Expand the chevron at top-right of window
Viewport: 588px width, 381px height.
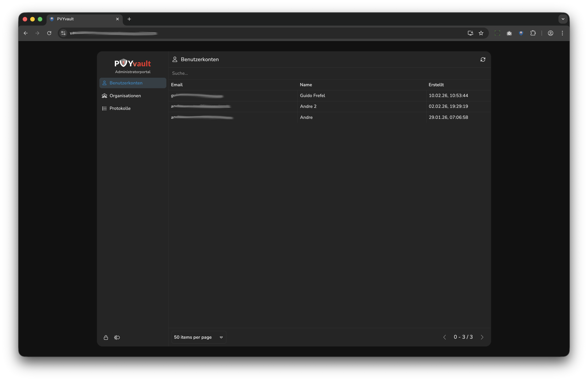(563, 19)
